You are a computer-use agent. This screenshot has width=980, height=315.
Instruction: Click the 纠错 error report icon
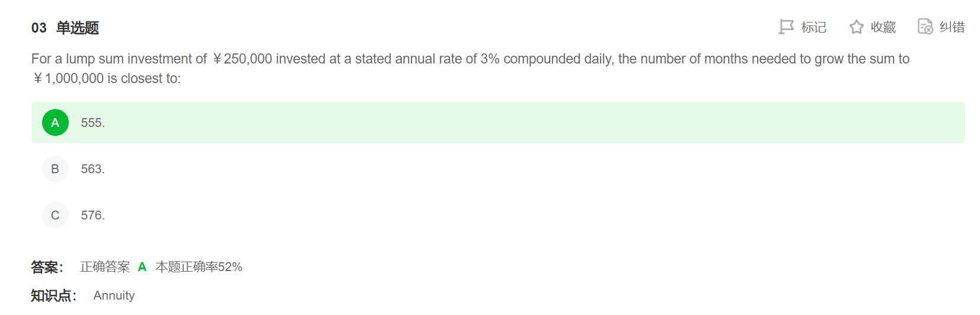(925, 27)
